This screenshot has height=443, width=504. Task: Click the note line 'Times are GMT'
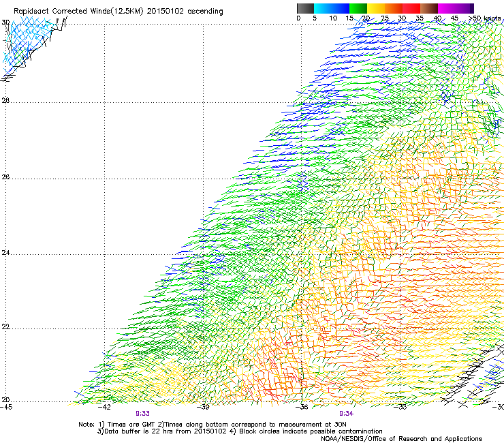(x=131, y=425)
